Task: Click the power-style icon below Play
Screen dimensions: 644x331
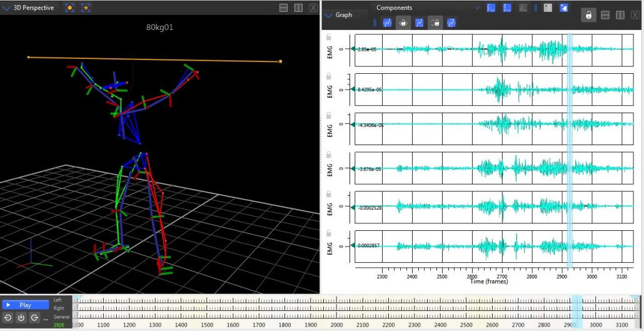Action: pyautogui.click(x=21, y=317)
